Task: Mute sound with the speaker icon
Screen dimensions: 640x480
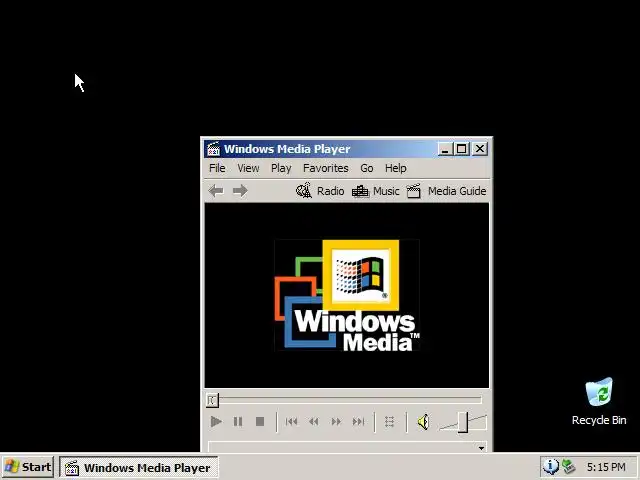Action: [424, 422]
